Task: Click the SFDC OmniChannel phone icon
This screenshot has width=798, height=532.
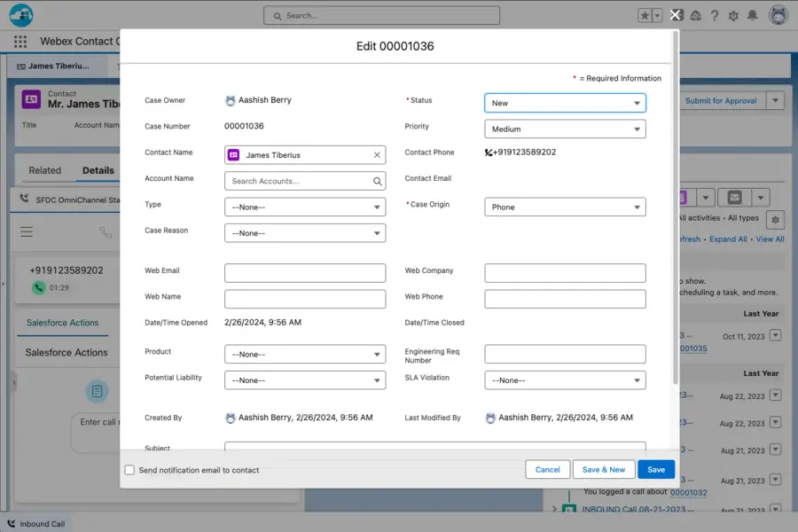Action: pyautogui.click(x=24, y=199)
